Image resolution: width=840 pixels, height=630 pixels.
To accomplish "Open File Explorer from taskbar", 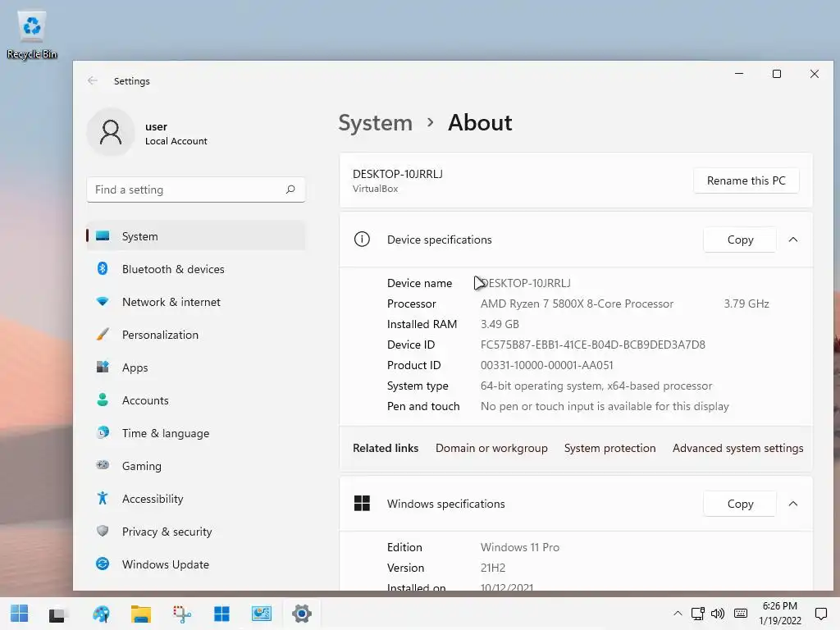I will coord(141,614).
